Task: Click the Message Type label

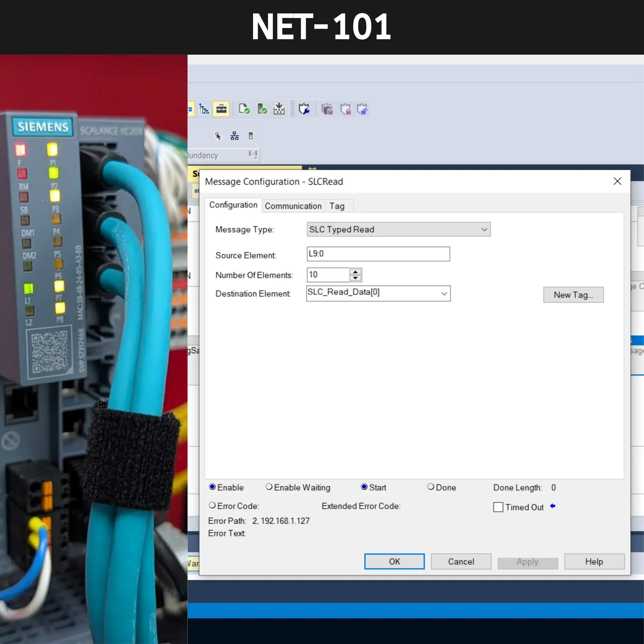Action: click(245, 230)
